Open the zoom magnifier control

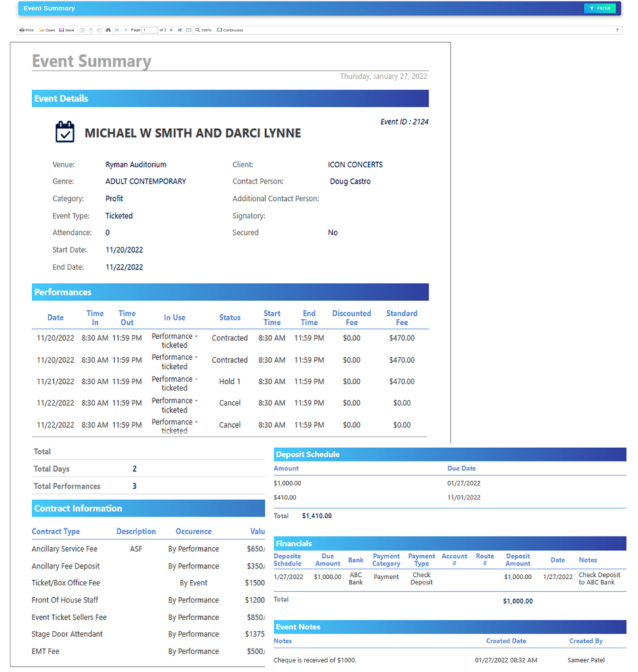tap(198, 30)
